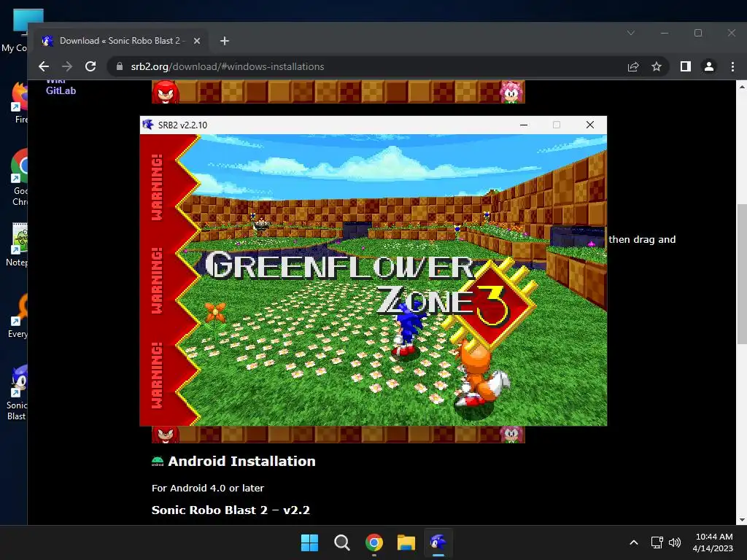The image size is (747, 560).
Task: Close the SRB2 v2.2.10 game window
Action: click(x=589, y=125)
